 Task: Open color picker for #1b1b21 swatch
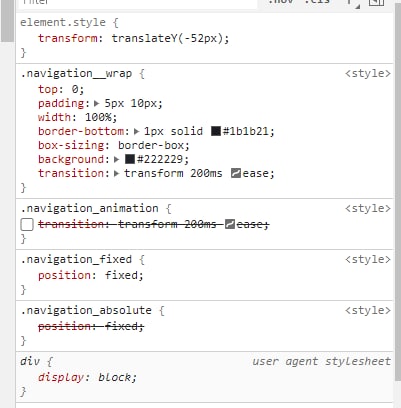(216, 131)
